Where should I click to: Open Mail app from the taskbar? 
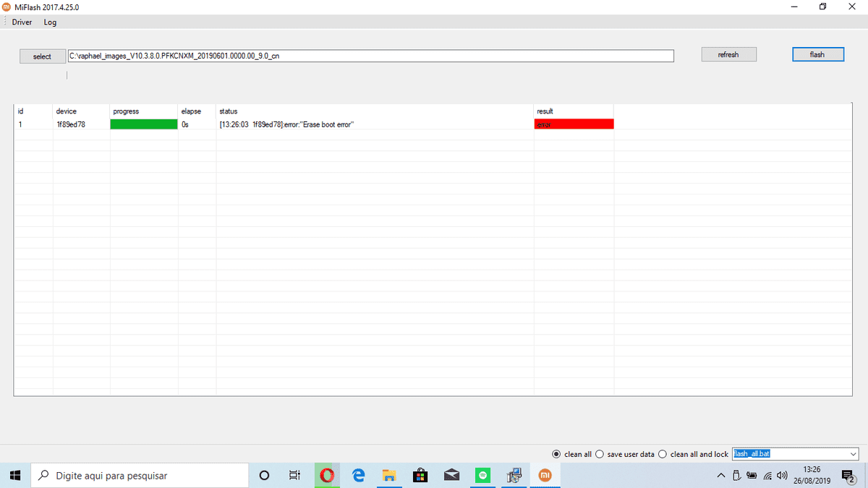click(452, 475)
